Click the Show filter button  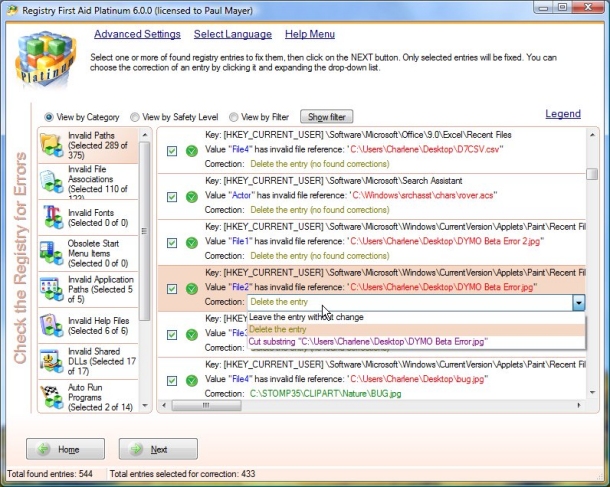pos(327,117)
